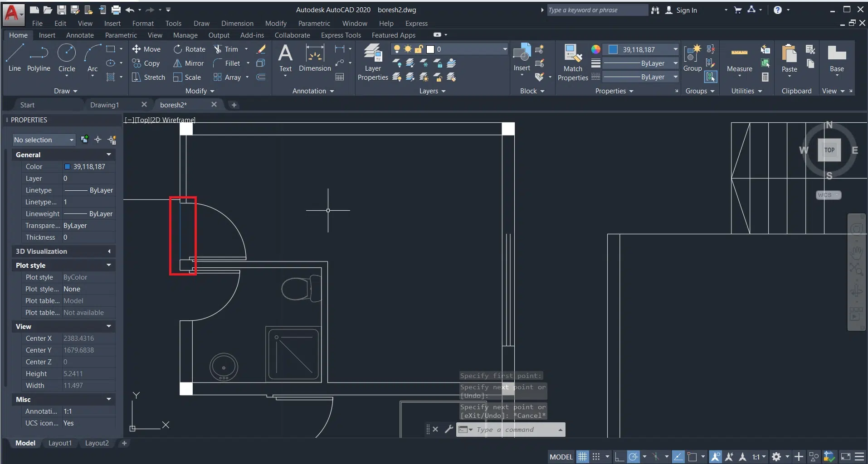Collapse the General properties section
Image resolution: width=868 pixels, height=464 pixels.
(109, 155)
